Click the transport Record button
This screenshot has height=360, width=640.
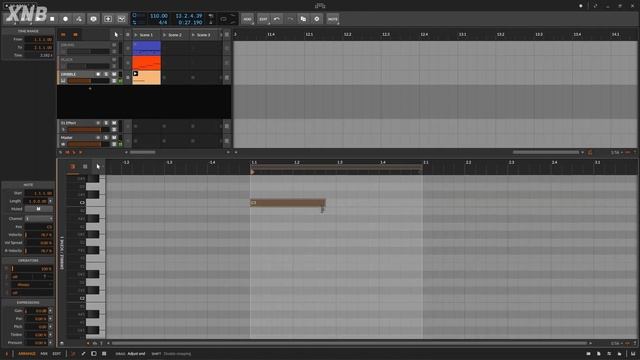coord(65,19)
